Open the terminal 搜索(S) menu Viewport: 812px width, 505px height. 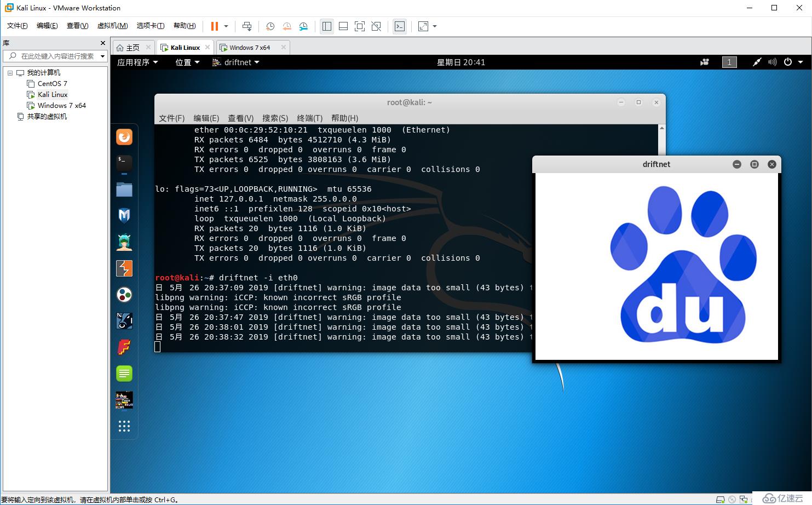click(275, 118)
